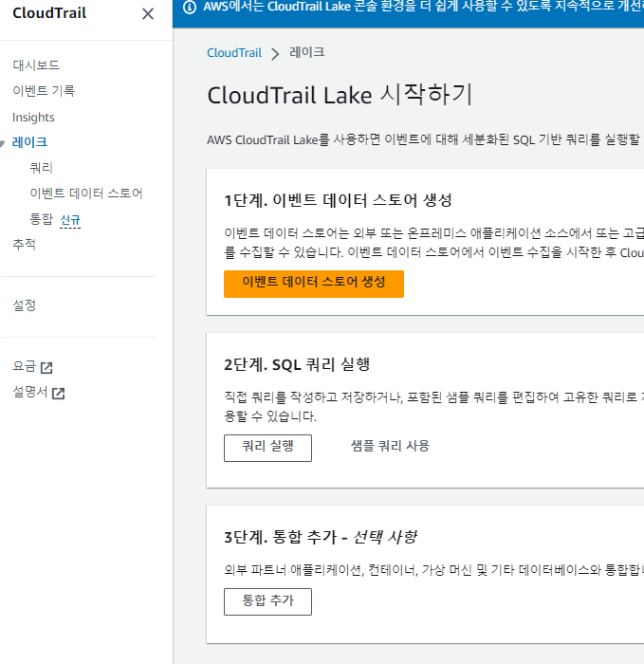The height and width of the screenshot is (664, 644).
Task: Click the 신규 badge next to 통합
Action: pos(71,220)
